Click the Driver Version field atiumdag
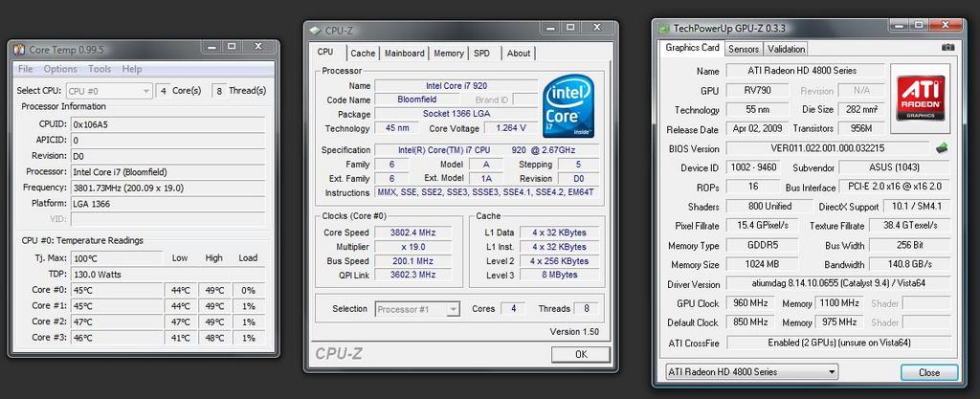This screenshot has height=399, width=980. coord(837,284)
